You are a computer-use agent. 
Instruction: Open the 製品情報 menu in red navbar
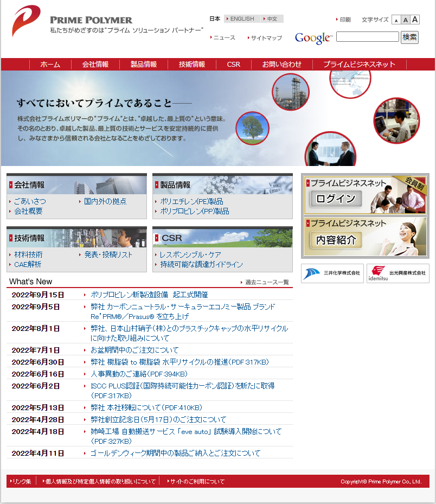coord(144,64)
